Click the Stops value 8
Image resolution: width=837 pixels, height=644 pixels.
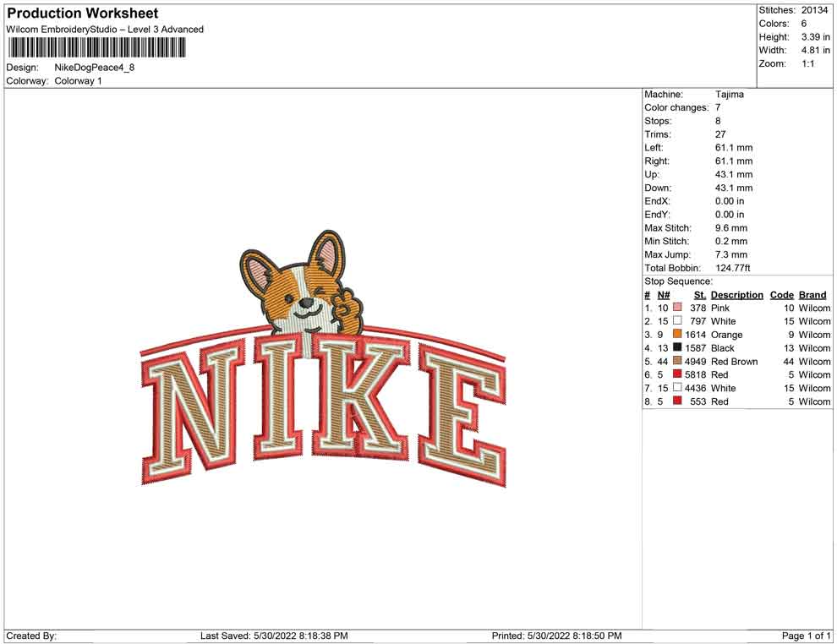[718, 121]
